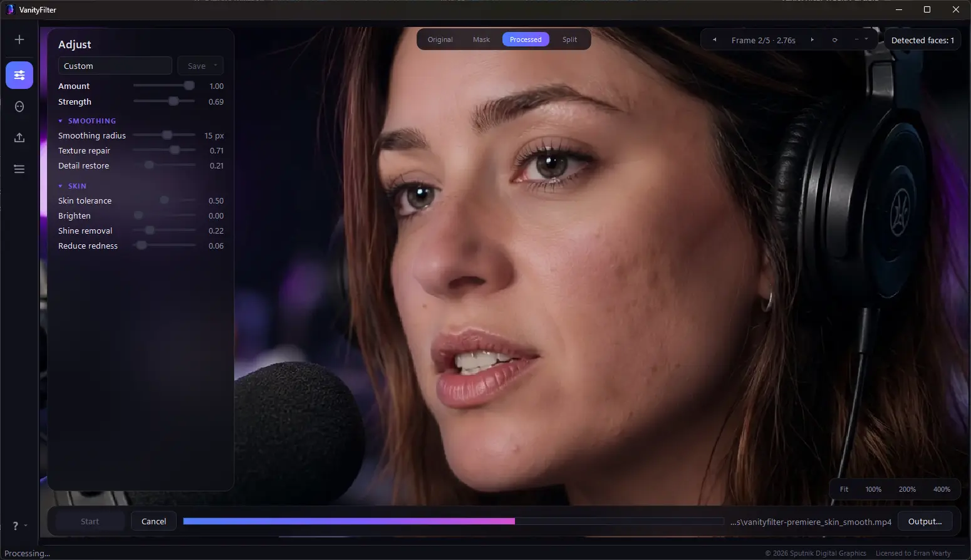Click the refresh frame icon
The height and width of the screenshot is (560, 971).
(834, 40)
